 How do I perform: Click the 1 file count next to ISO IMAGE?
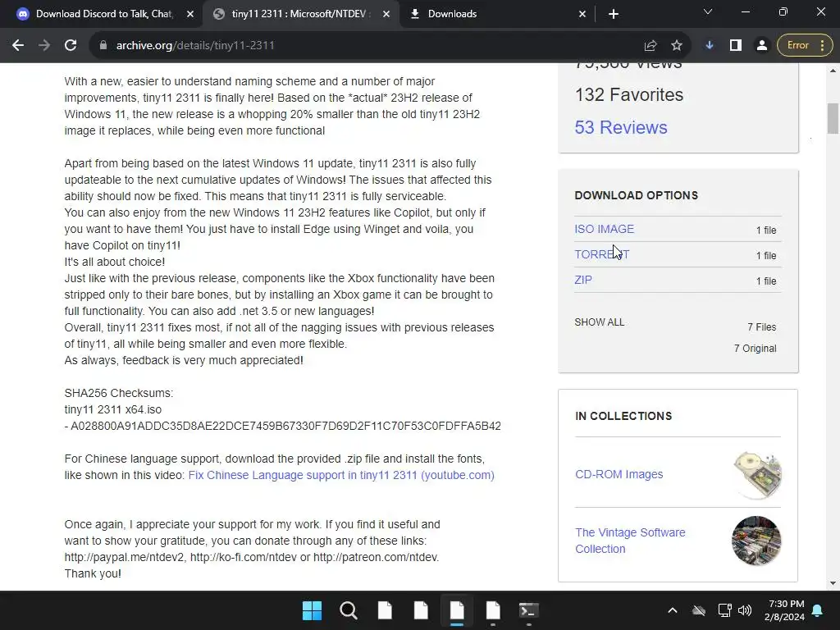pyautogui.click(x=766, y=231)
